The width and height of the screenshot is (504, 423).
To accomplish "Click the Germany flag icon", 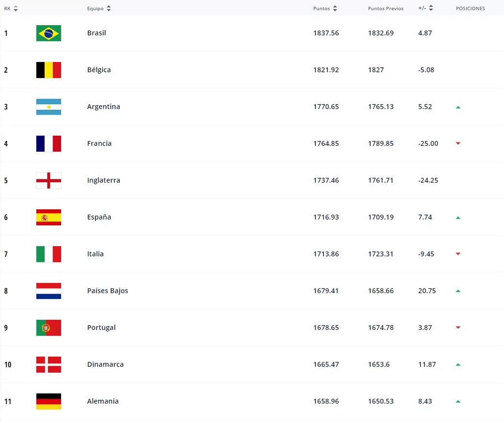I will point(48,401).
